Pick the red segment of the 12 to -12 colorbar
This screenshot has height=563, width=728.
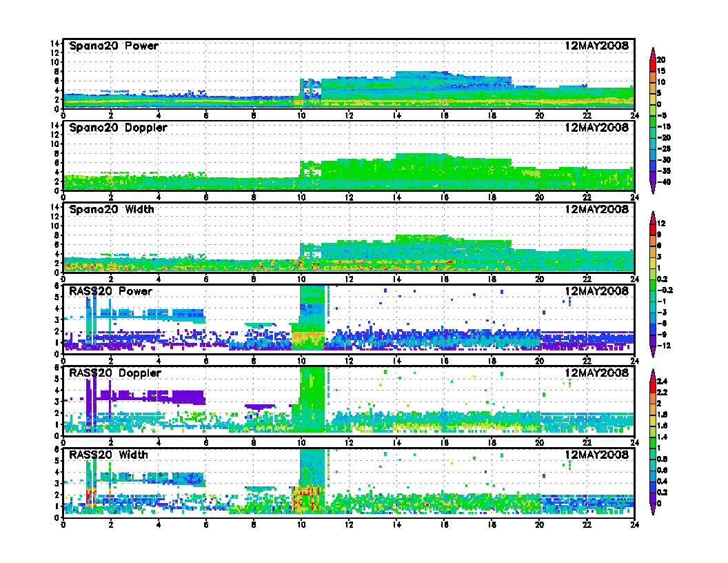(653, 230)
